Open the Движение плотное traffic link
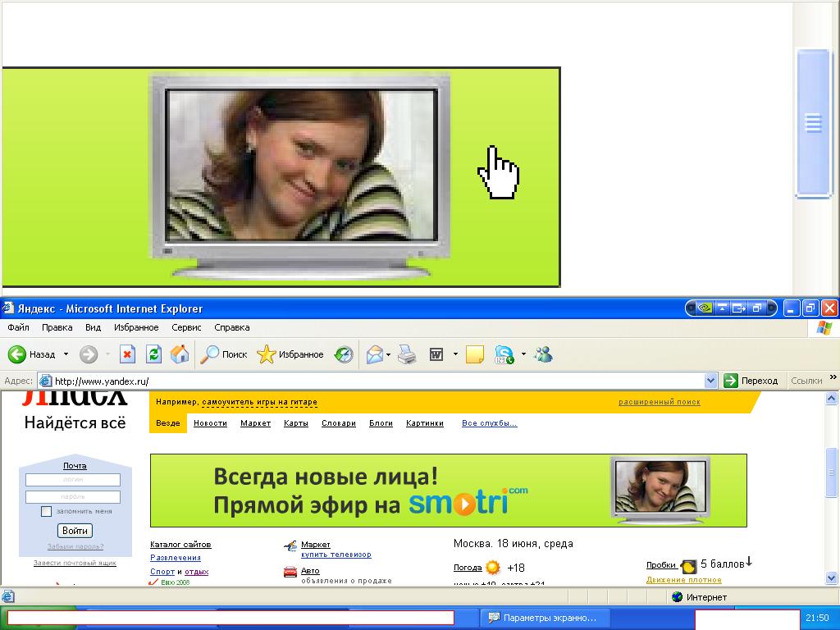Viewport: 840px width, 630px height. click(x=683, y=580)
